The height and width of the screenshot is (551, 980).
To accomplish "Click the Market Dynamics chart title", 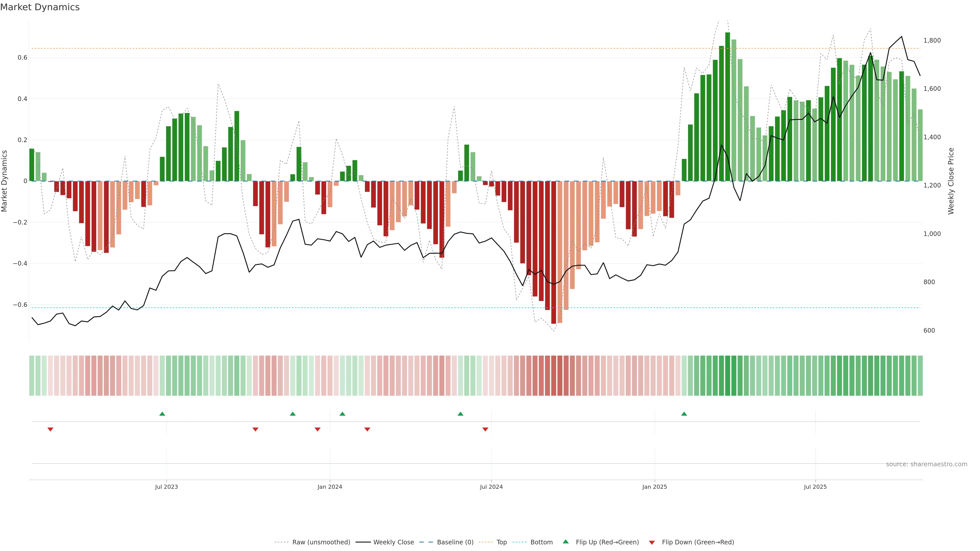I will tap(40, 7).
